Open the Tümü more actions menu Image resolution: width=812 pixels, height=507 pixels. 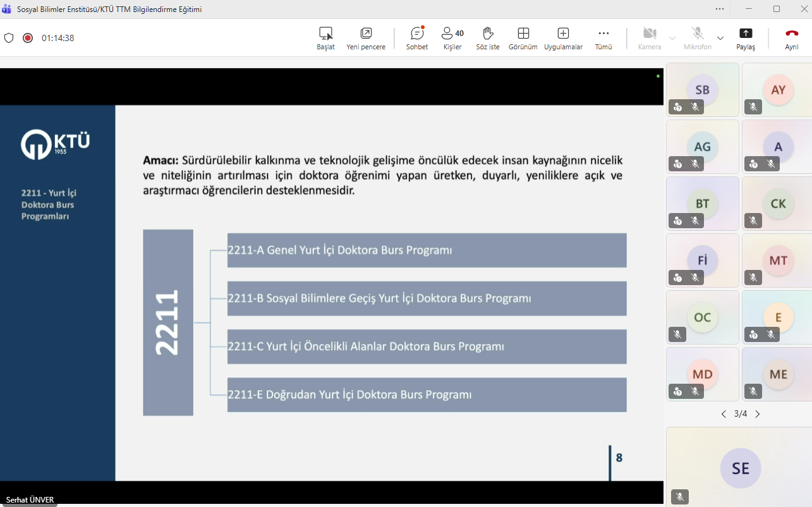click(x=603, y=38)
